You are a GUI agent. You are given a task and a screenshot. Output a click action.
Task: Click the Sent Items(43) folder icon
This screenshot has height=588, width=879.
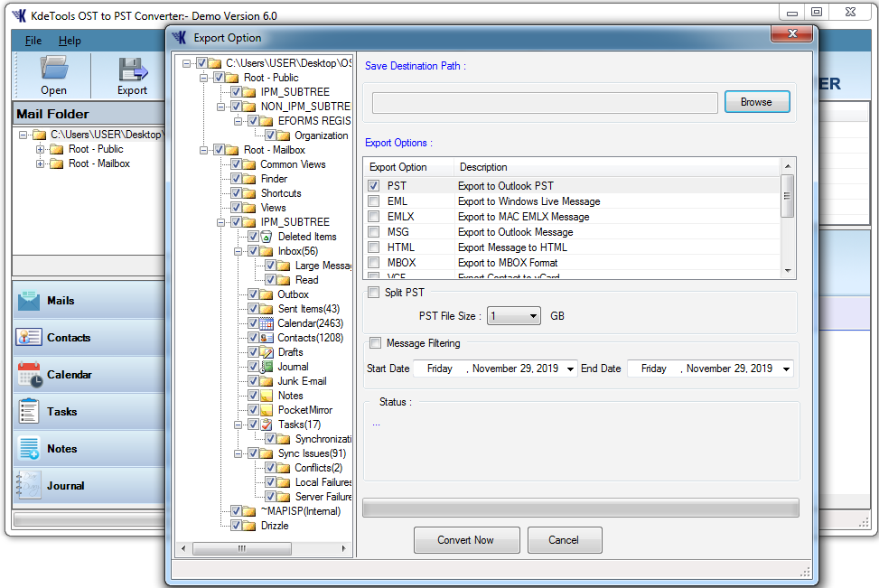pos(267,309)
